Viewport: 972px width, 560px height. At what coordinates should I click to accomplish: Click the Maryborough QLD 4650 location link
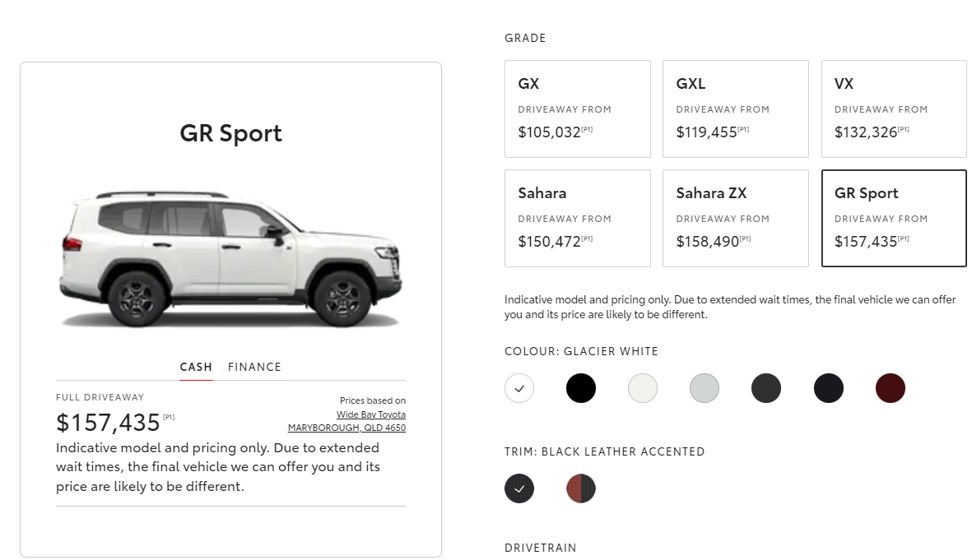tap(346, 428)
